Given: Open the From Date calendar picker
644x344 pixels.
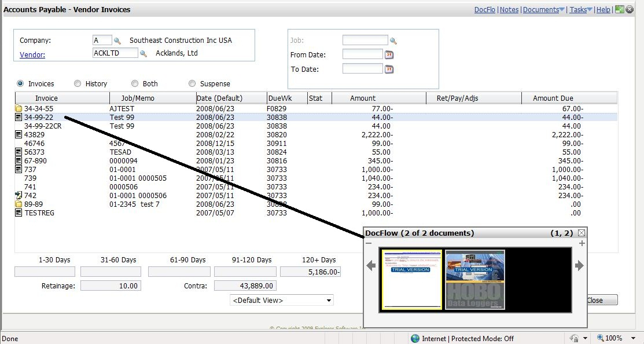Looking at the screenshot, I should pos(389,54).
